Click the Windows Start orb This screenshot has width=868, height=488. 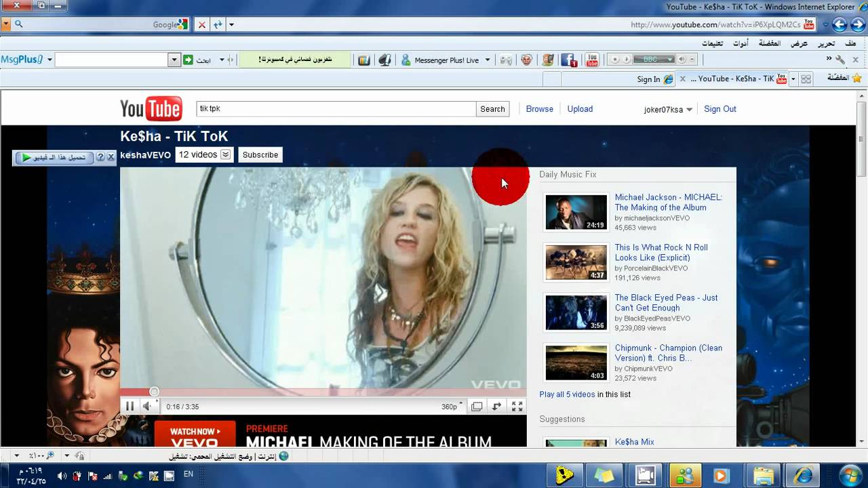[850, 475]
